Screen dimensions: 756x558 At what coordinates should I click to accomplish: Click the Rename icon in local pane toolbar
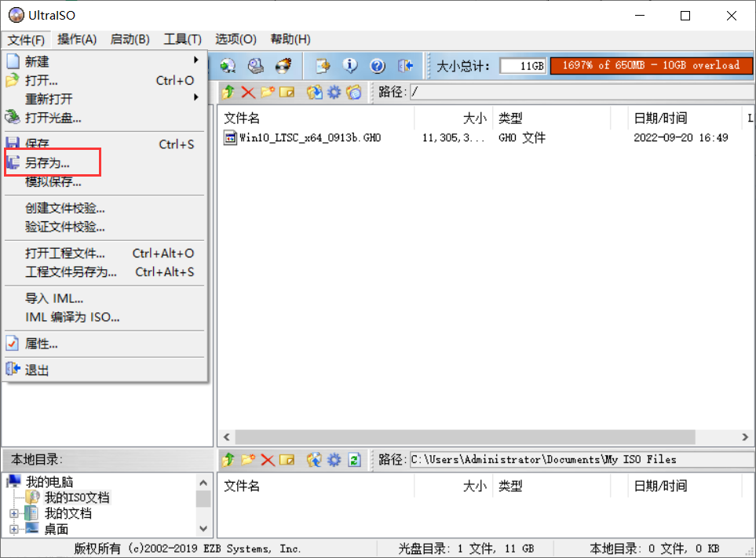pyautogui.click(x=287, y=460)
